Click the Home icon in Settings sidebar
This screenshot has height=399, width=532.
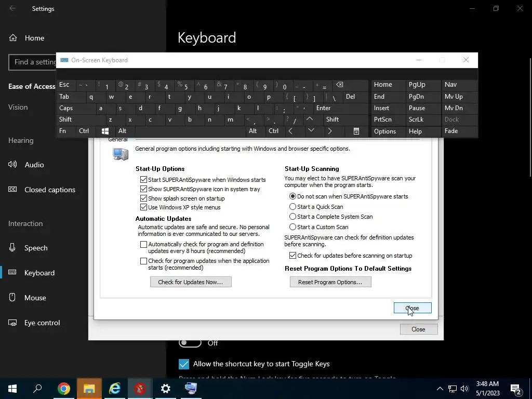[x=13, y=38]
